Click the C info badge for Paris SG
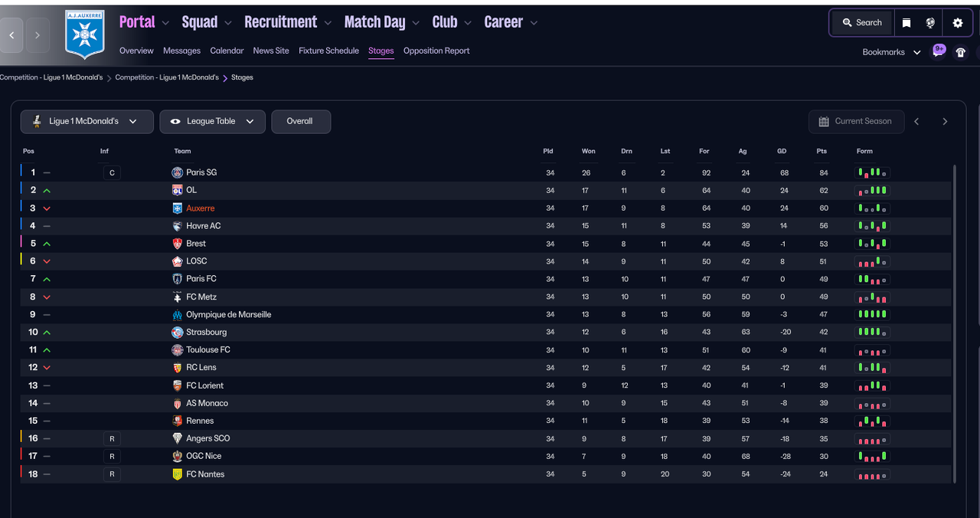 tap(112, 172)
